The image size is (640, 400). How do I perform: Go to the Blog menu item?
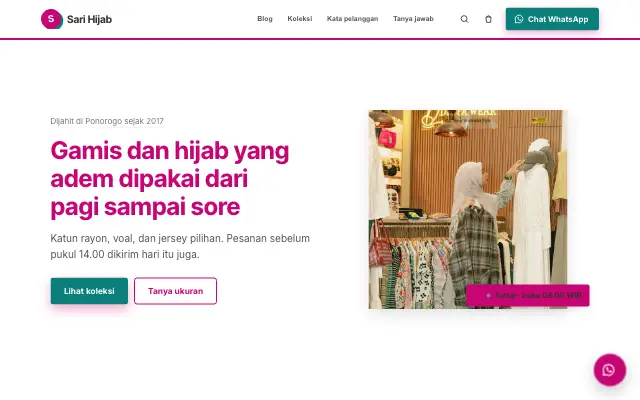point(265,19)
